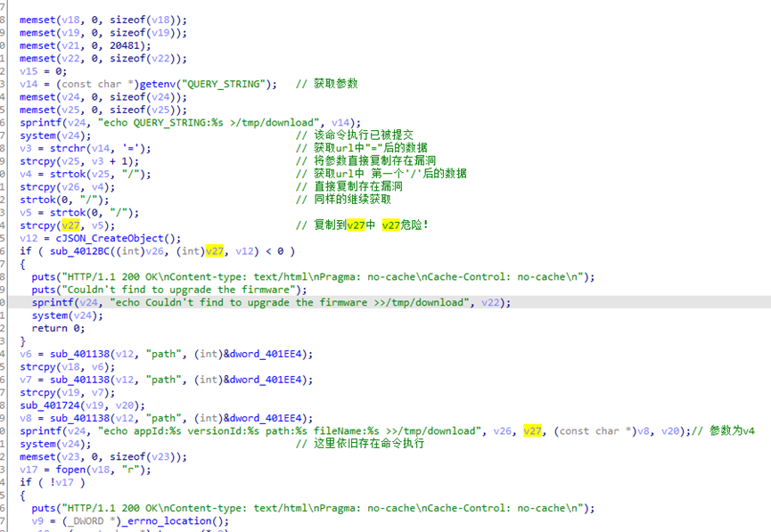Click the memset(v21, 0, 20481) line

(86, 45)
